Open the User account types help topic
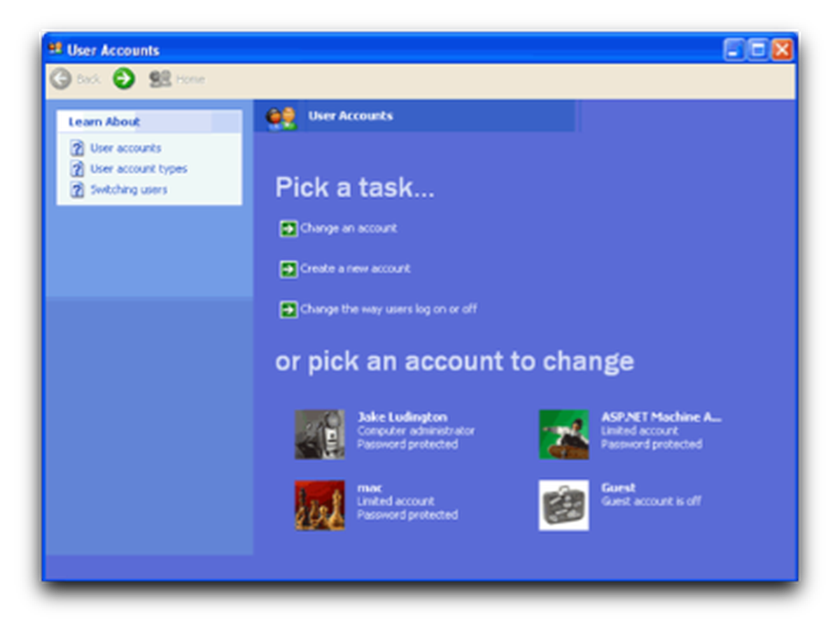This screenshot has width=840, height=633. click(138, 168)
